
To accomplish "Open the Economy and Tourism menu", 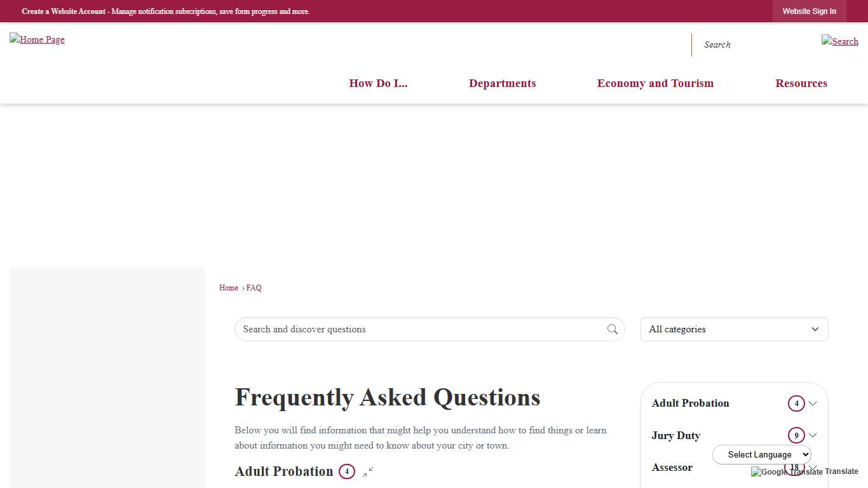I will click(655, 83).
